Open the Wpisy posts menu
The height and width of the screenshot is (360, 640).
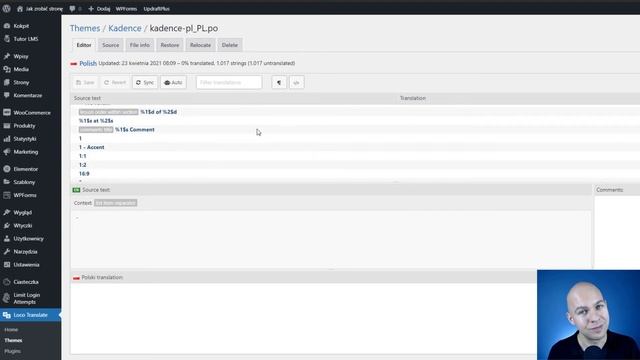[21, 56]
